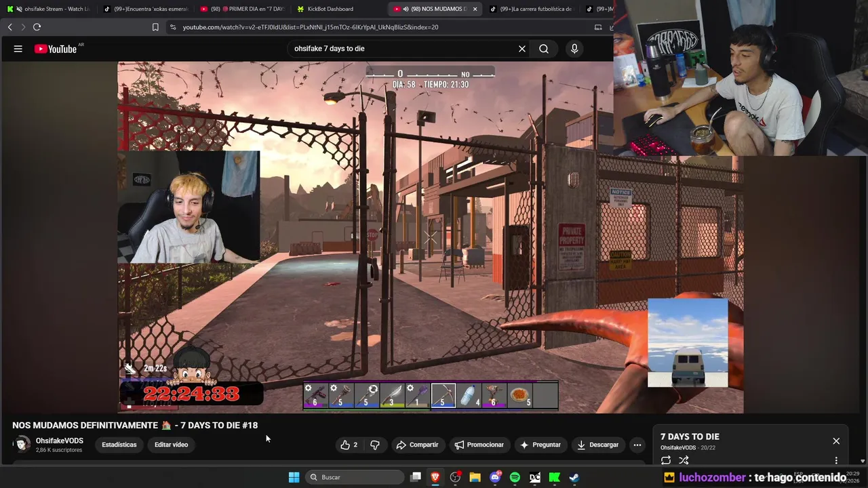Viewport: 868px width, 488px height.
Task: Open site settings icon beside the URL
Action: 173,27
